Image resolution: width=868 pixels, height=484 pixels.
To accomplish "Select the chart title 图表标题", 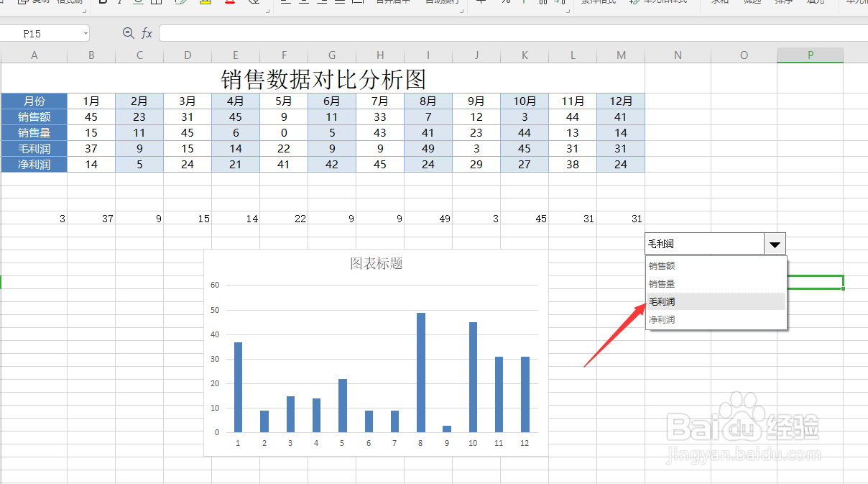I will (376, 264).
